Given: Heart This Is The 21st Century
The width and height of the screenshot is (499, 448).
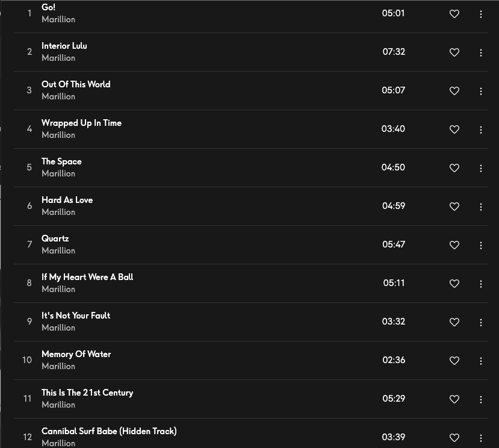Looking at the screenshot, I should click(454, 399).
